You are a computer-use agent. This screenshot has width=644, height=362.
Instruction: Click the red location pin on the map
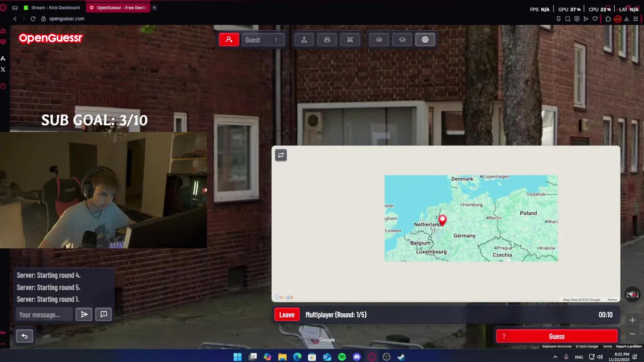[442, 220]
